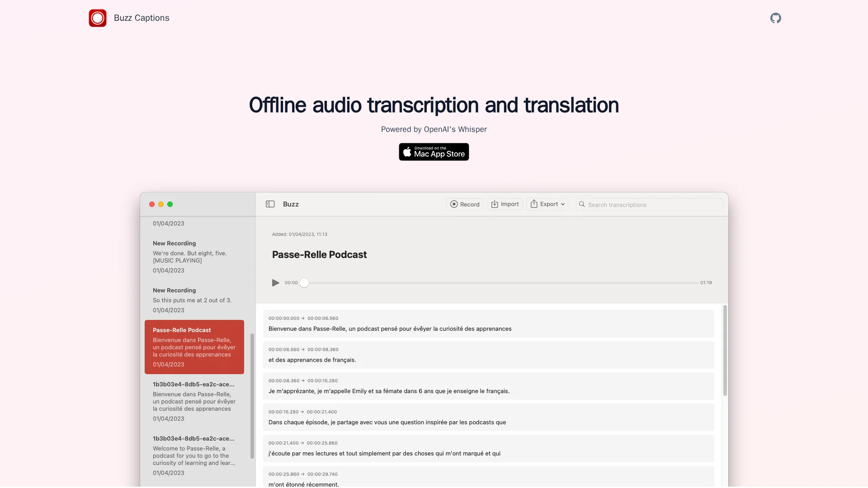Click the Buzz Captions red logo
Screen dimensions: 868x488
[98, 18]
